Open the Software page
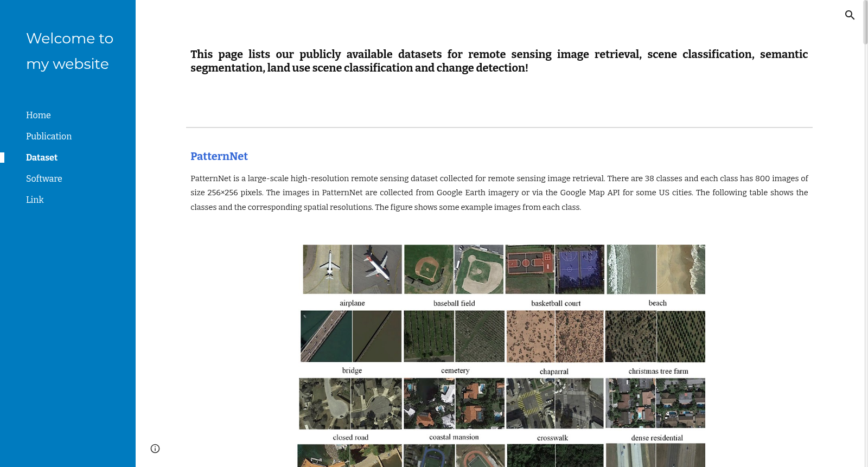The height and width of the screenshot is (467, 868). 44,178
